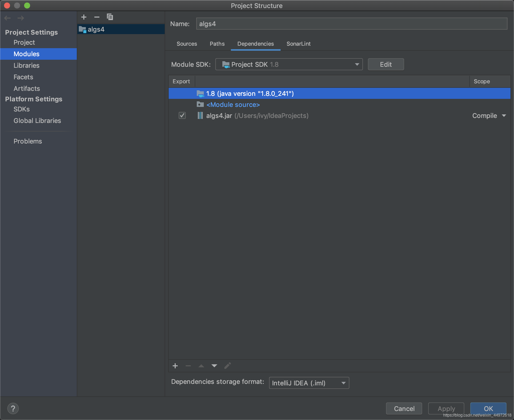Screen dimensions: 514x420
Task: Switch to the Sources tab
Action: (x=187, y=44)
